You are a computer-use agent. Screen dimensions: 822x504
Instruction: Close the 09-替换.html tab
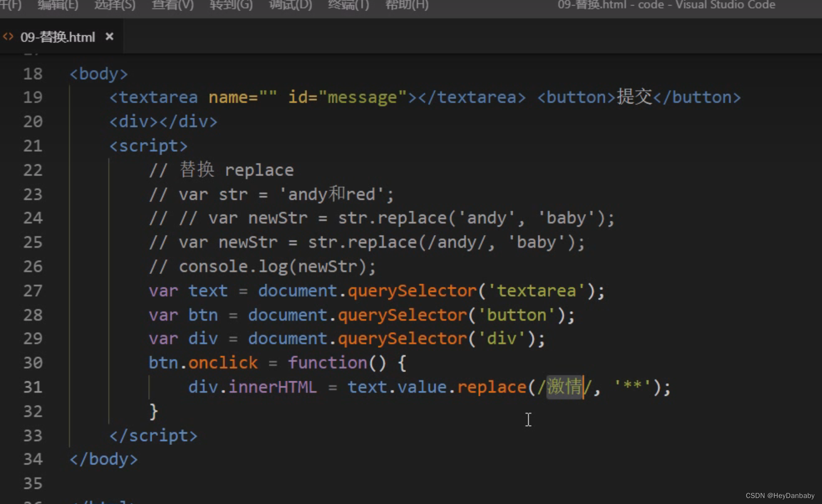click(109, 36)
